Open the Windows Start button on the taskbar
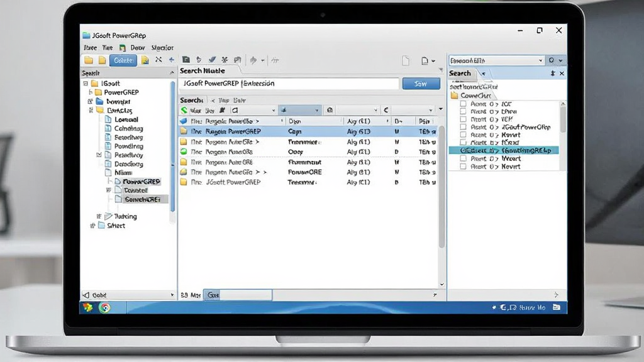Image resolution: width=644 pixels, height=362 pixels. click(x=88, y=307)
